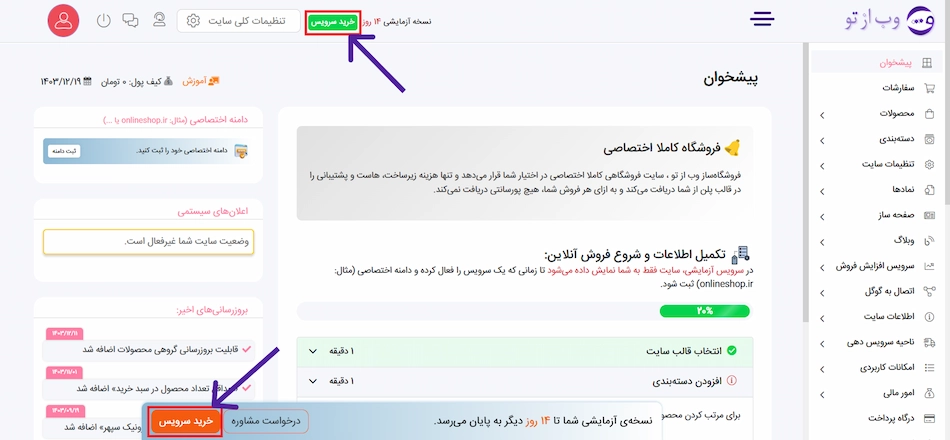This screenshot has width=950, height=440.
Task: Click the صفحه ساز page builder icon
Action: tap(929, 215)
